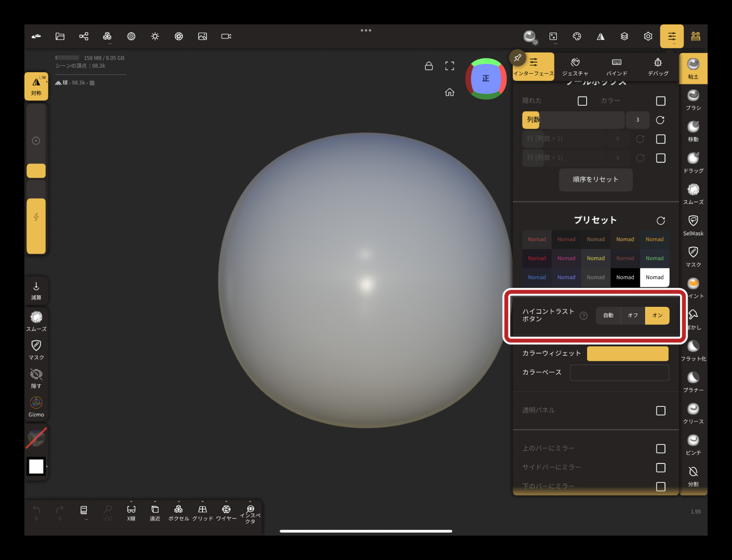
Task: Open the デバッグ tab
Action: 658,67
